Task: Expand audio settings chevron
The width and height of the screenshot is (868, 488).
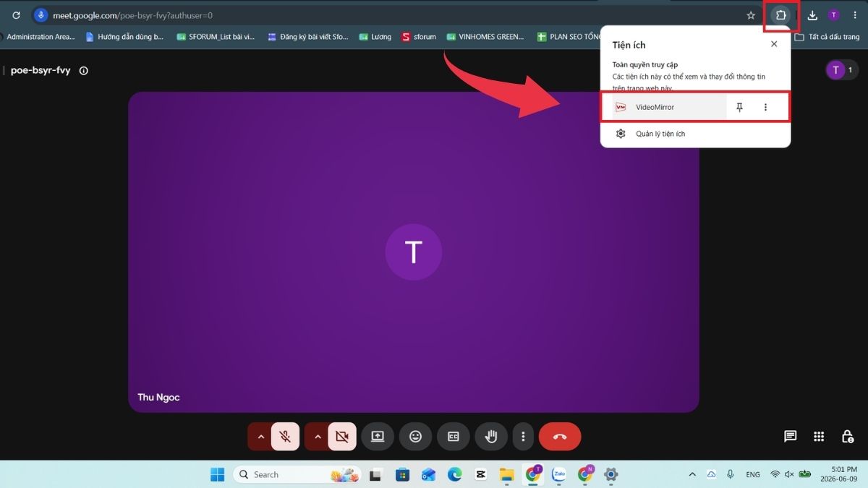Action: tap(260, 437)
